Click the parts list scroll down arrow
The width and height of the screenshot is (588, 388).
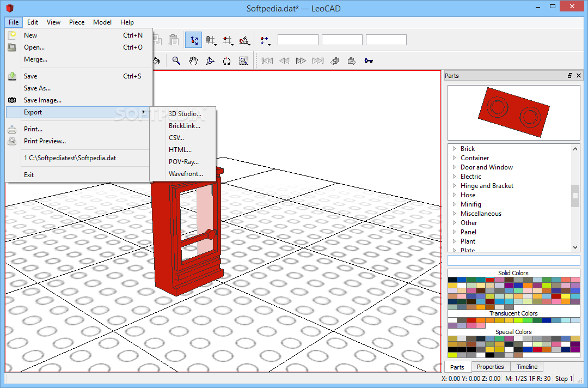coord(575,247)
